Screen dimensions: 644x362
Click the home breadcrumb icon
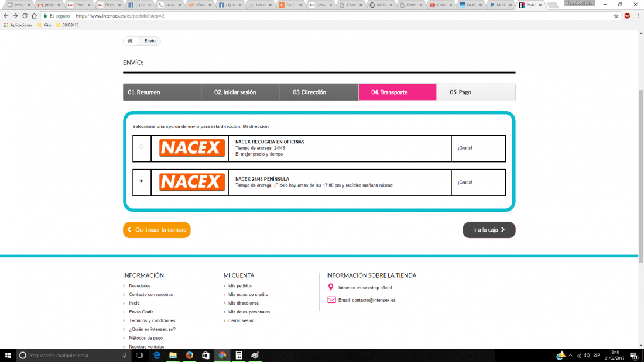[130, 40]
